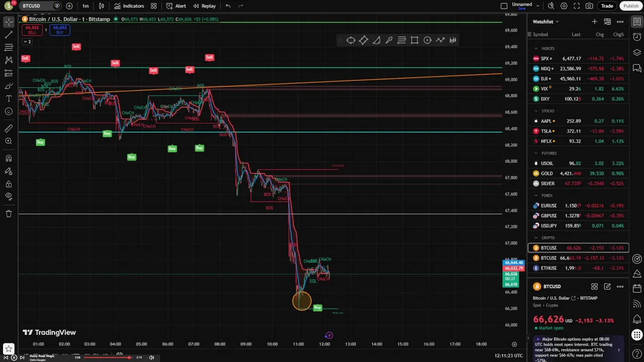This screenshot has height=362, width=644.
Task: Select the trend line drawing tool
Action: pyautogui.click(x=9, y=35)
